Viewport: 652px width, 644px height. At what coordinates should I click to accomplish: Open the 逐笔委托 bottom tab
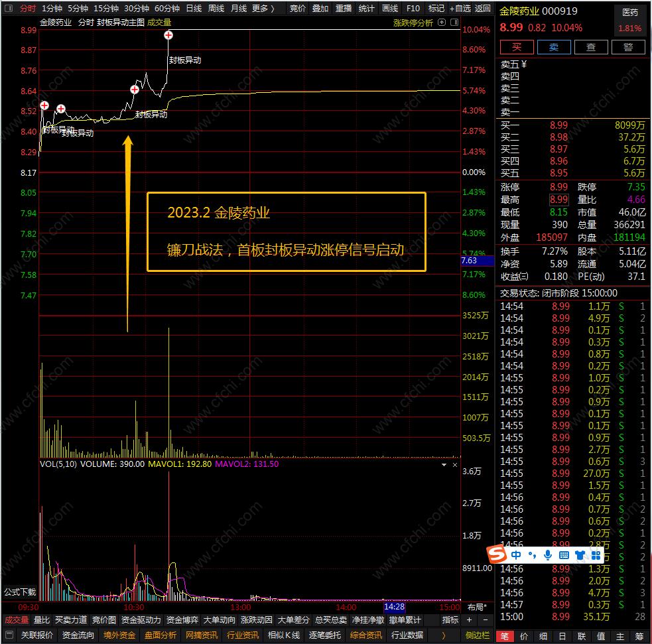point(325,635)
